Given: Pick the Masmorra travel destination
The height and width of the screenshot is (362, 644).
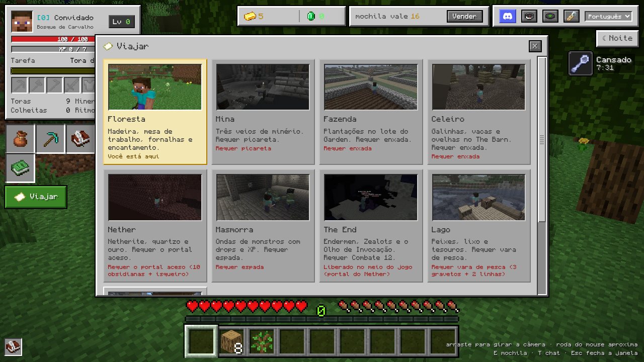Looking at the screenshot, I should click(263, 226).
